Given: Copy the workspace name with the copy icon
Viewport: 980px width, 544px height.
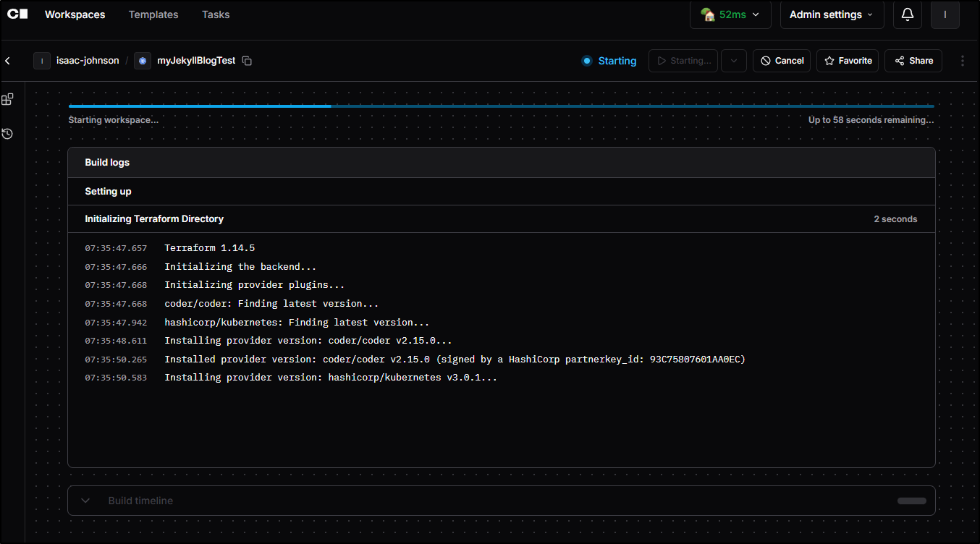Looking at the screenshot, I should (246, 61).
